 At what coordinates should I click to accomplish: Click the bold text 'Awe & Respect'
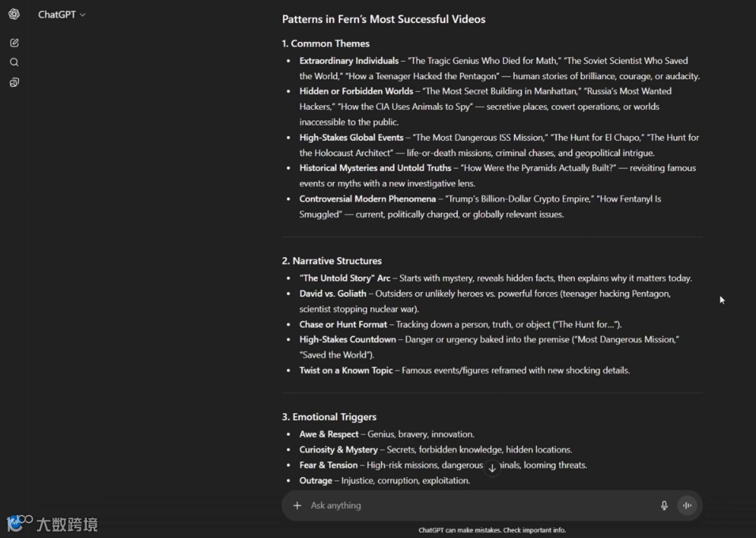pos(329,434)
